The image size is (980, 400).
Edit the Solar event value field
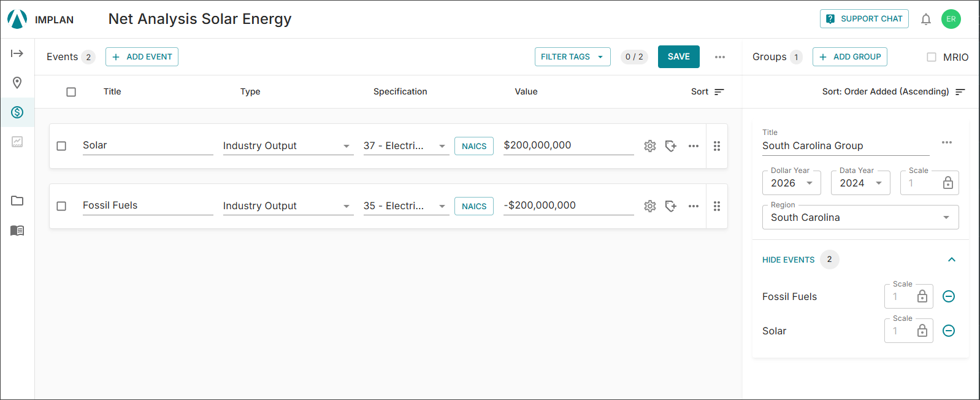point(568,145)
